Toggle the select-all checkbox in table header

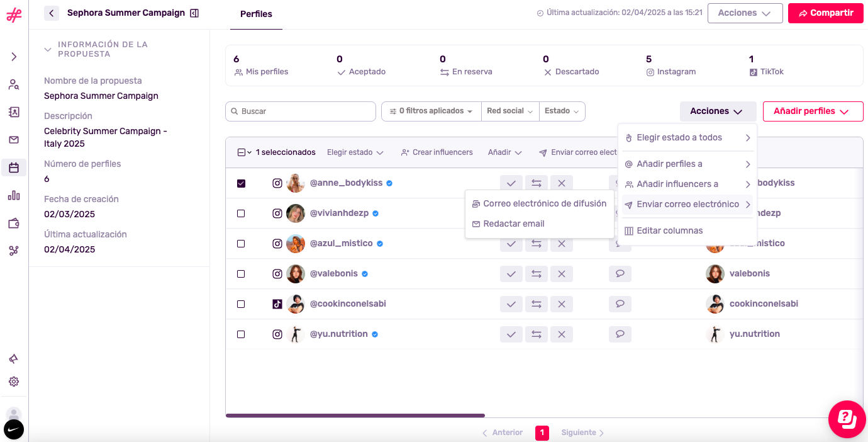click(x=242, y=152)
